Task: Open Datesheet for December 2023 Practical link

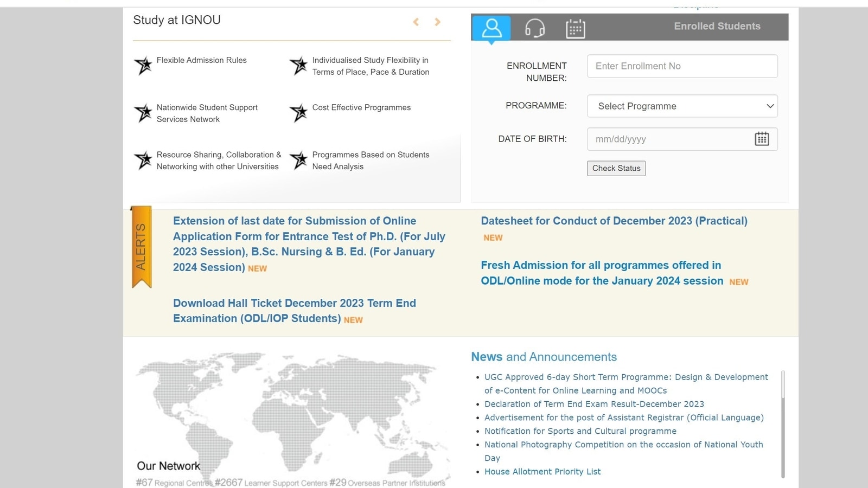Action: (614, 221)
